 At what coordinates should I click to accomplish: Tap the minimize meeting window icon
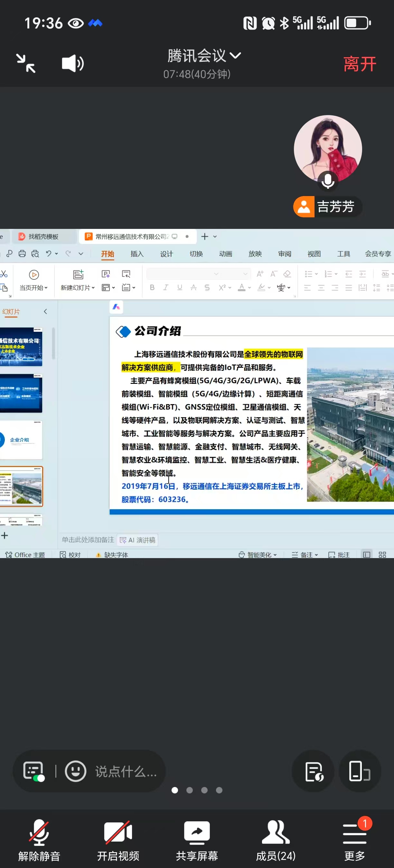[26, 63]
